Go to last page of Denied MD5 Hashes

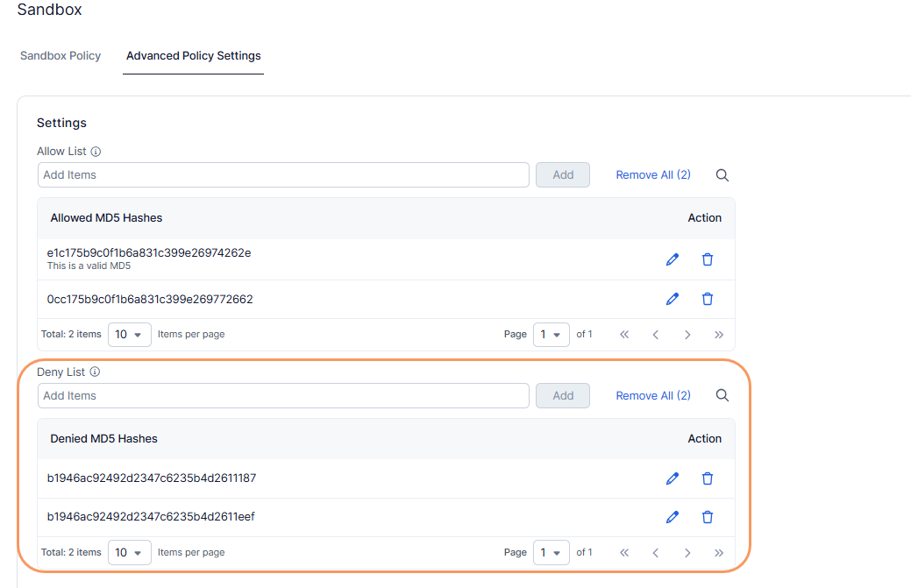(x=719, y=553)
